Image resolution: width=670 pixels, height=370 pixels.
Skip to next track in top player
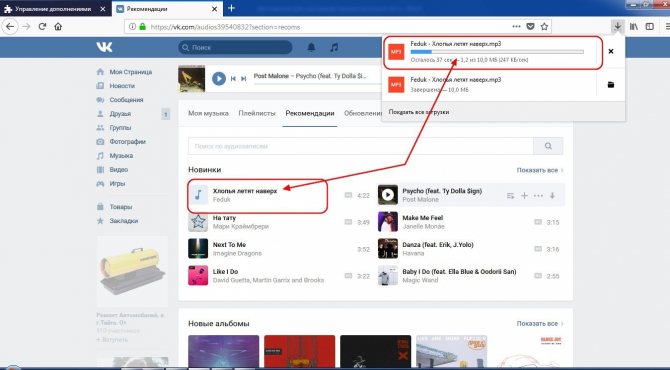tap(244, 79)
